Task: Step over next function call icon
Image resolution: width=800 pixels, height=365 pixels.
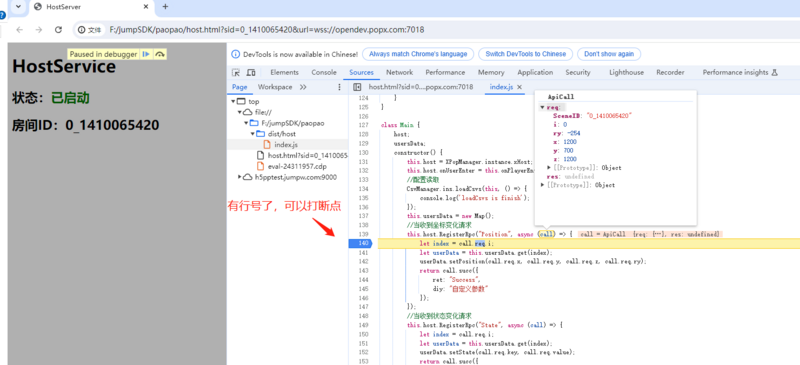Action: click(160, 54)
